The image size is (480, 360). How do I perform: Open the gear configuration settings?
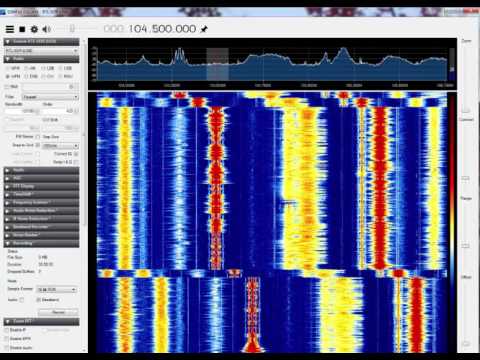34,29
